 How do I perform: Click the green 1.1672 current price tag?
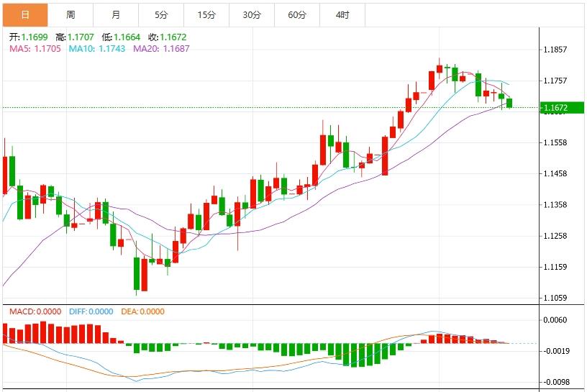563,108
